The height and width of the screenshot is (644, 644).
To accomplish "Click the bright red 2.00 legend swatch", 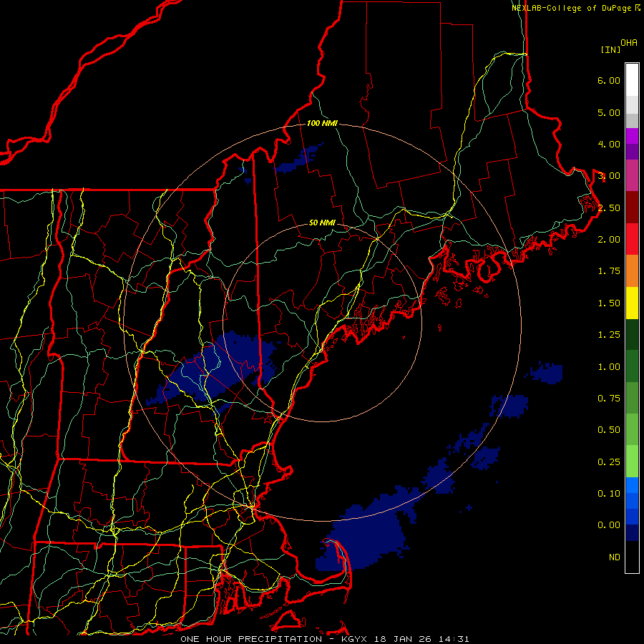I will click(x=632, y=239).
